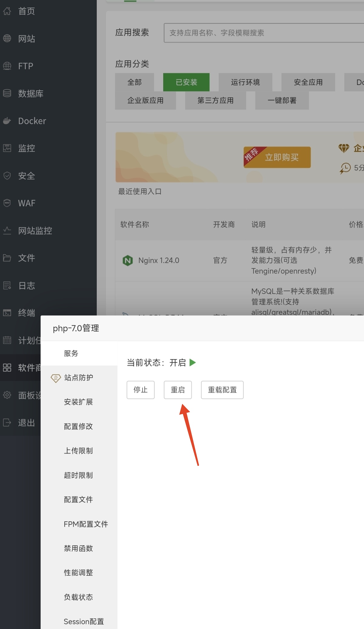Viewport: 364px width, 629px height.
Task: Open 配置文件 in php manager
Action: [79, 499]
